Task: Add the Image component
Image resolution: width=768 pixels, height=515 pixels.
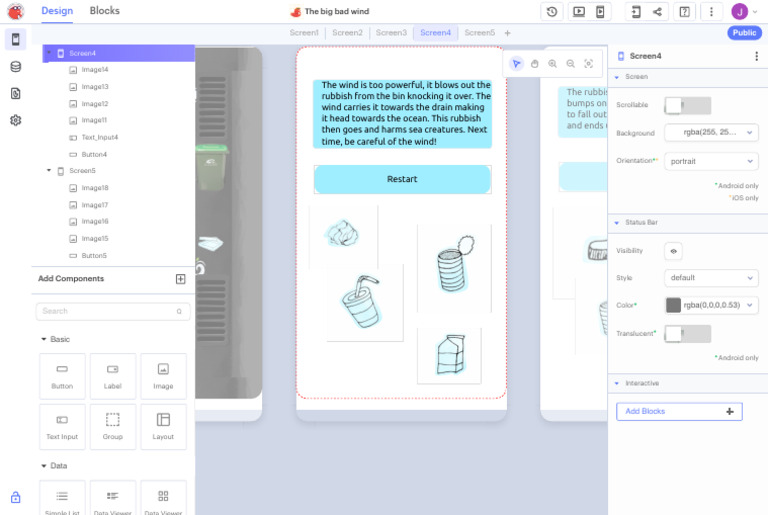Action: (x=163, y=376)
